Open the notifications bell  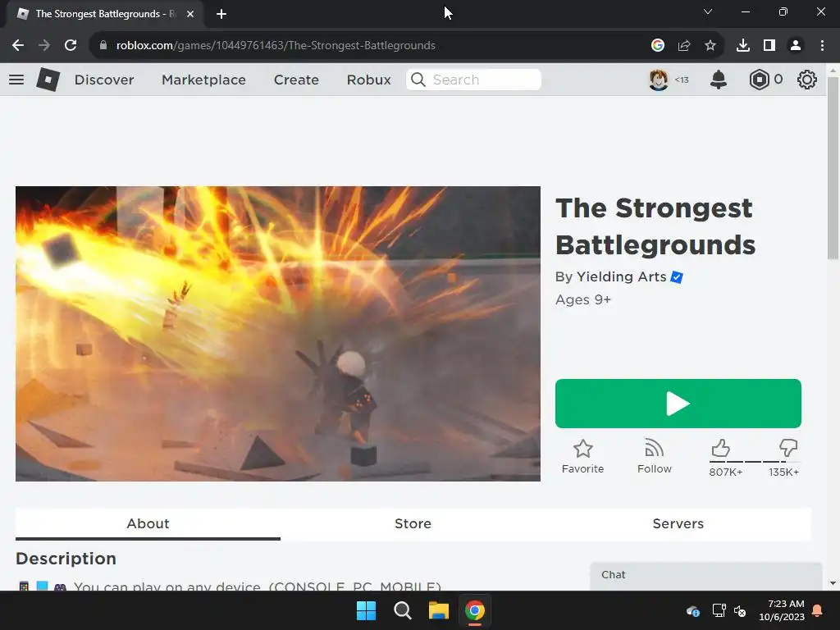click(x=719, y=80)
